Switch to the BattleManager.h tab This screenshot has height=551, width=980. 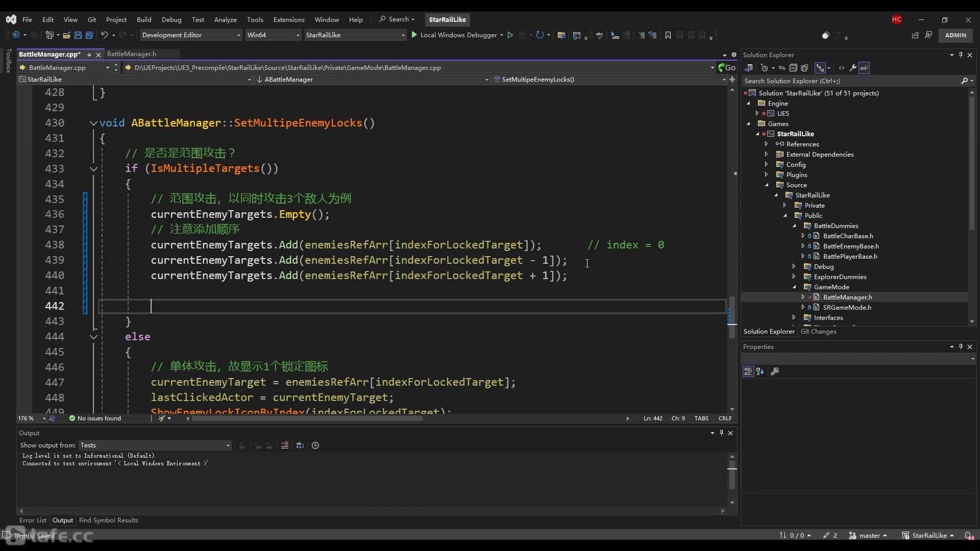coord(132,54)
